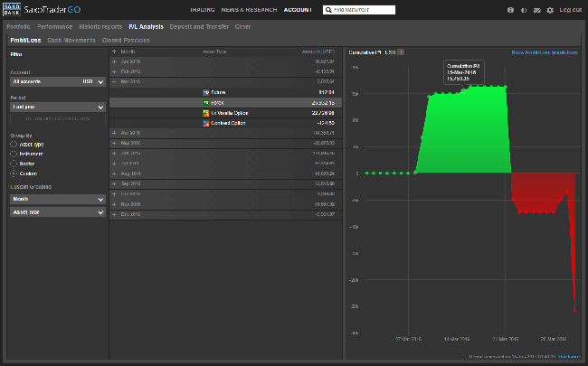The height and width of the screenshot is (366, 588).
Task: Click the user profile icon in header
Action: click(x=510, y=10)
